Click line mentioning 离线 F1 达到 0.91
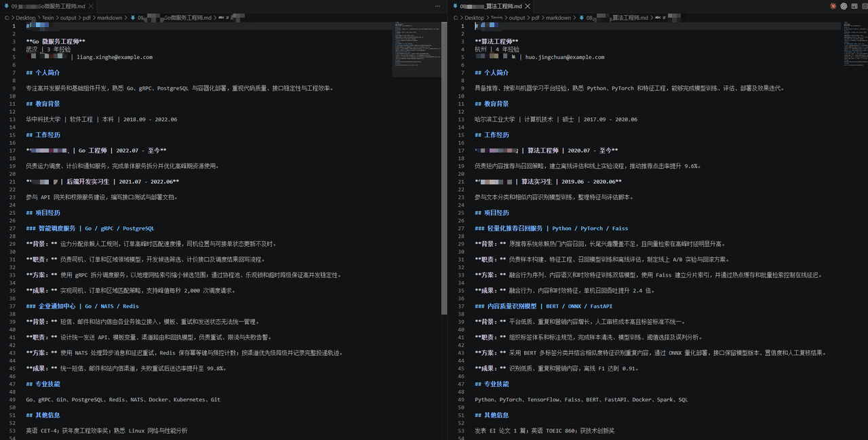 [556, 369]
